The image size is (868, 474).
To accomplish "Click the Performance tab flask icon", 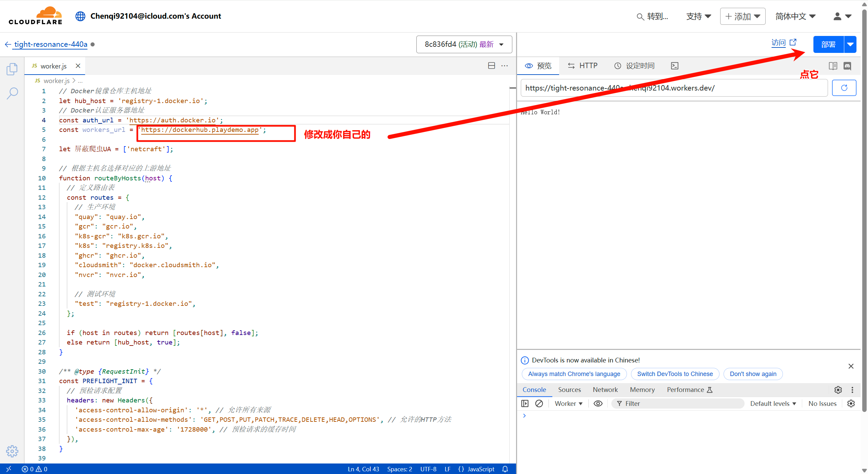I will [x=710, y=390].
